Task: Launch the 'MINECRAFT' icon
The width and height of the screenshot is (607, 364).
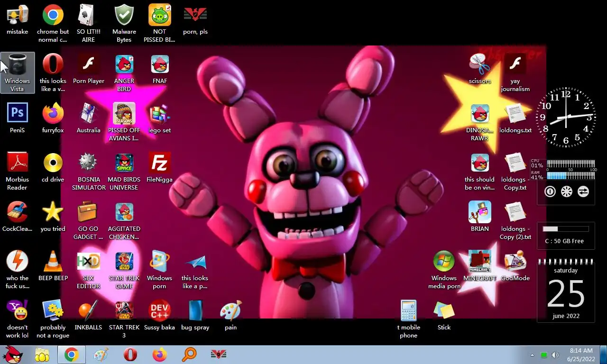Action: pos(480,265)
